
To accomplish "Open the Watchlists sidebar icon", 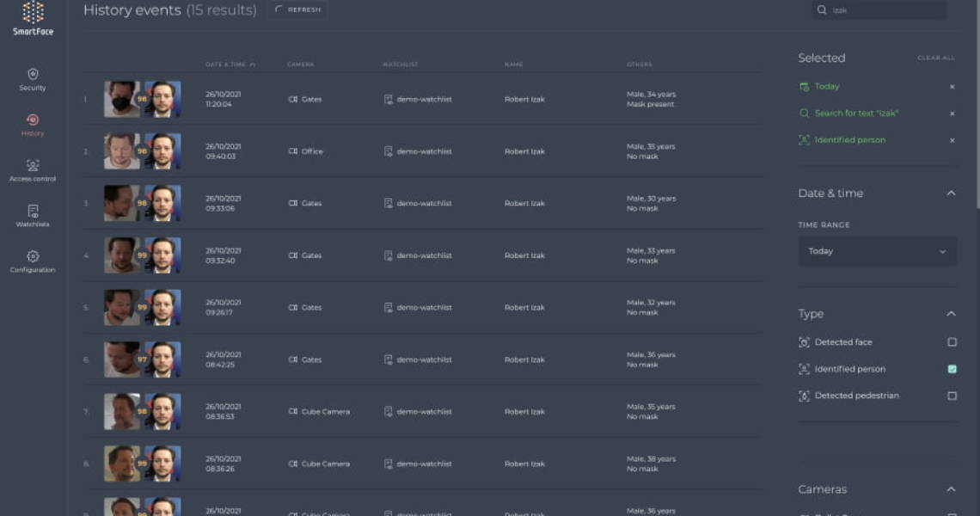I will point(33,211).
